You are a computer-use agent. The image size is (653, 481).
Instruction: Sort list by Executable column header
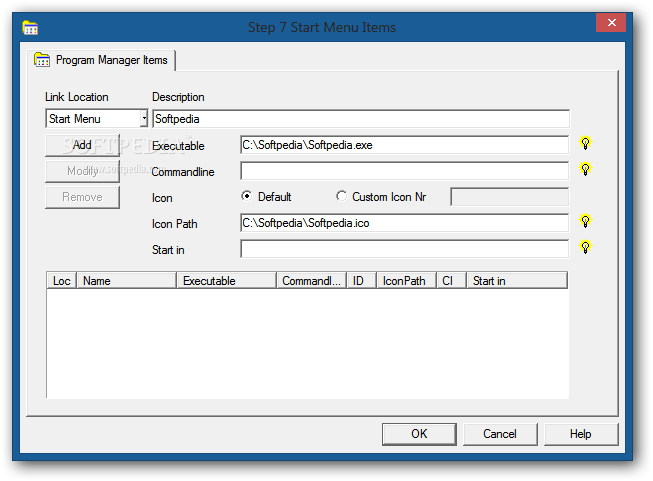[227, 281]
